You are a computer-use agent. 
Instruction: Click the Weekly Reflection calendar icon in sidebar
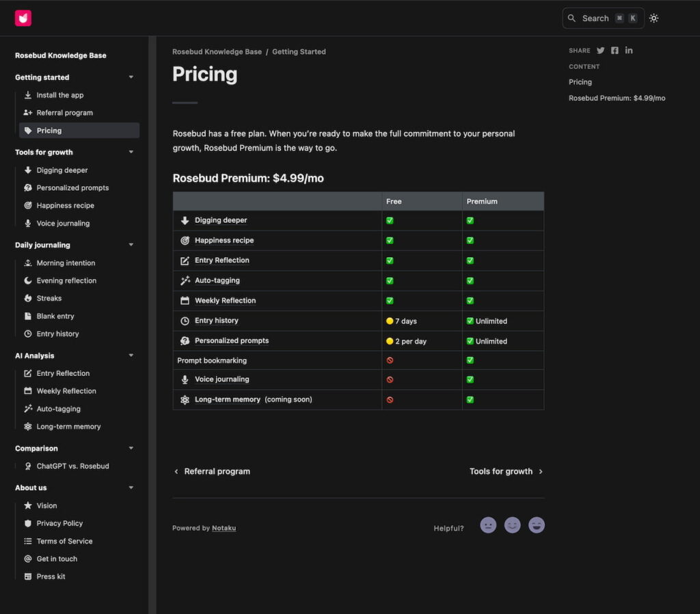[27, 391]
